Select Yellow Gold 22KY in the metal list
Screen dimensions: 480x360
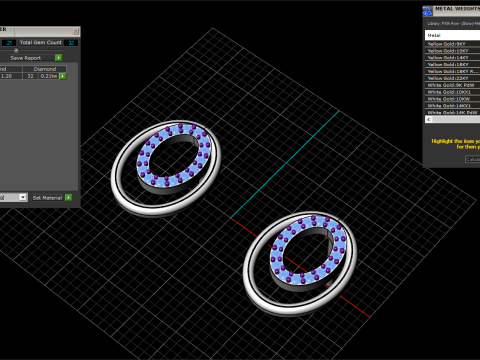452,78
